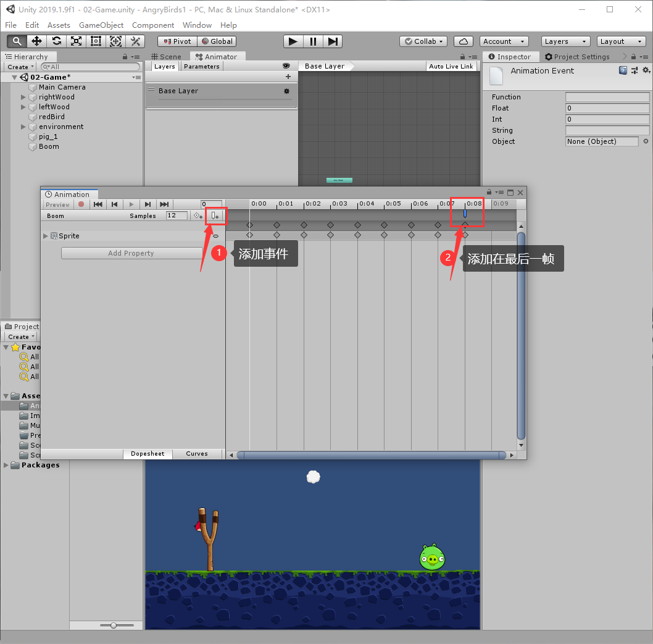653x644 pixels.
Task: Select the combined Transform tool
Action: pyautogui.click(x=115, y=41)
